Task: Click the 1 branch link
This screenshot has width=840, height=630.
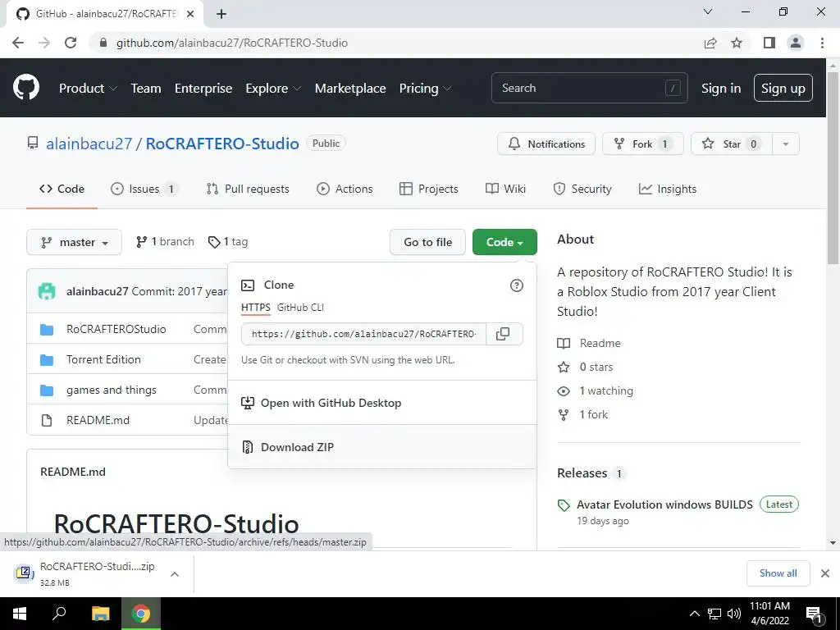Action: click(x=165, y=242)
